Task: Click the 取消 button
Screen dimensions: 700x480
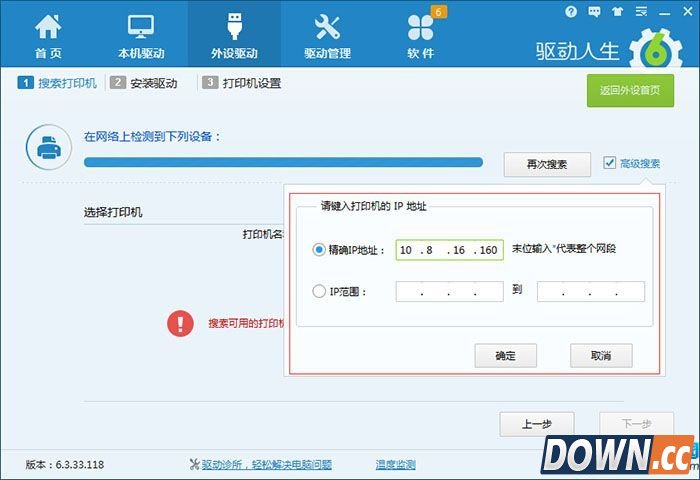Action: click(601, 355)
